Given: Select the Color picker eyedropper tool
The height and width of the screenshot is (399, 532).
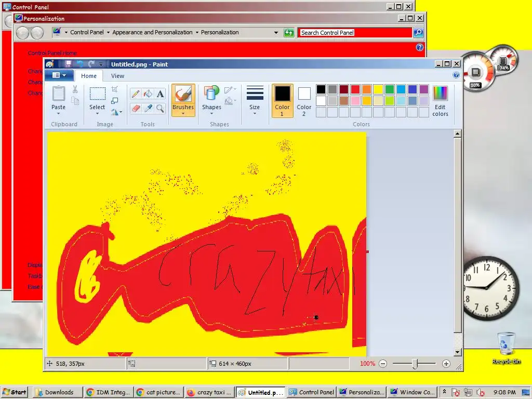Looking at the screenshot, I should pyautogui.click(x=148, y=108).
